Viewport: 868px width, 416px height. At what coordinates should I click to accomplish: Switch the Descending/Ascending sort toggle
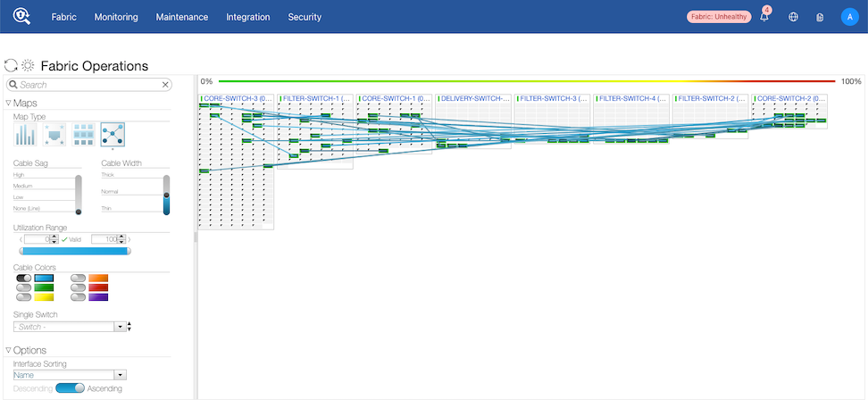[x=71, y=388]
